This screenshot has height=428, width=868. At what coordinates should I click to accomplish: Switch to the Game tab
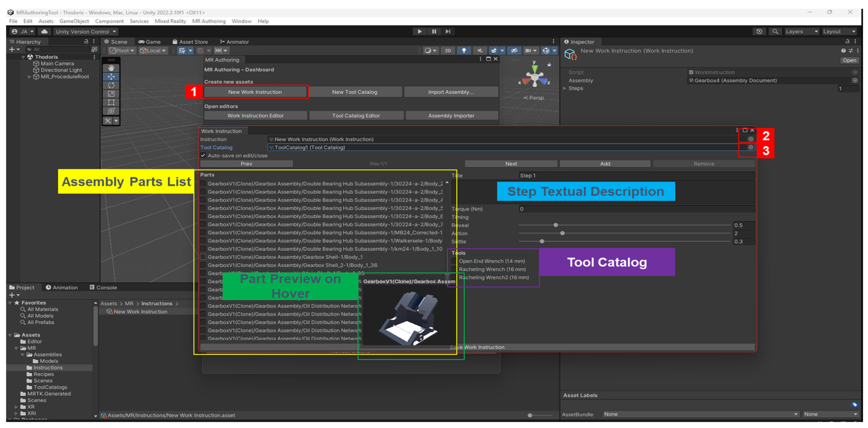(x=150, y=42)
